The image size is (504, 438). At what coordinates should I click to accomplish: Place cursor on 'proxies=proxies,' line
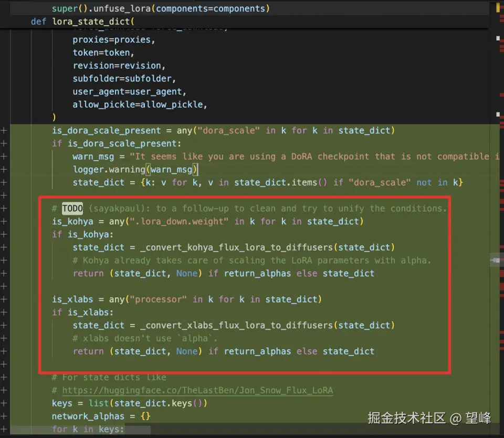click(x=114, y=40)
